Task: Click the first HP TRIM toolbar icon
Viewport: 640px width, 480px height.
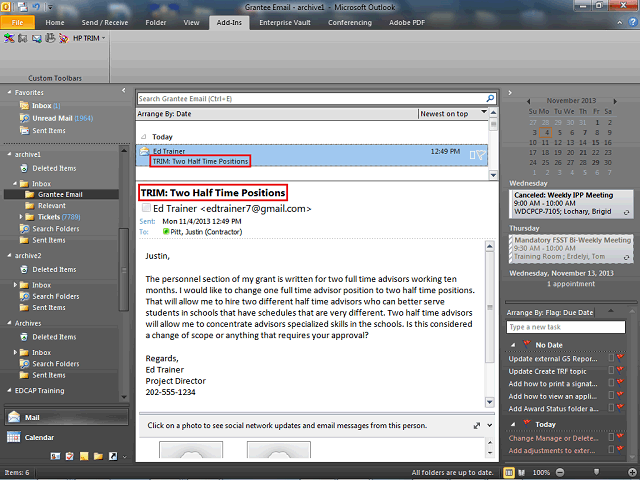Action: point(9,38)
